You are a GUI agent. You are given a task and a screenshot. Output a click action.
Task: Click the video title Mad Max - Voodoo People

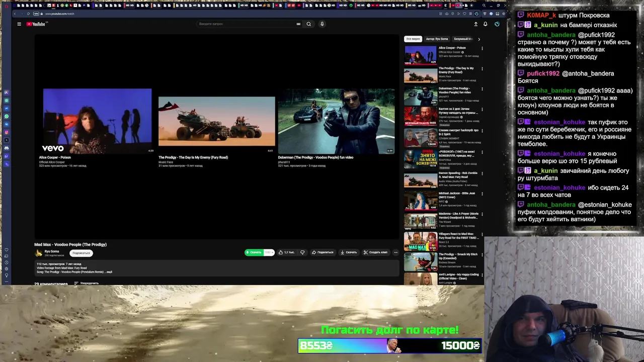(x=70, y=245)
